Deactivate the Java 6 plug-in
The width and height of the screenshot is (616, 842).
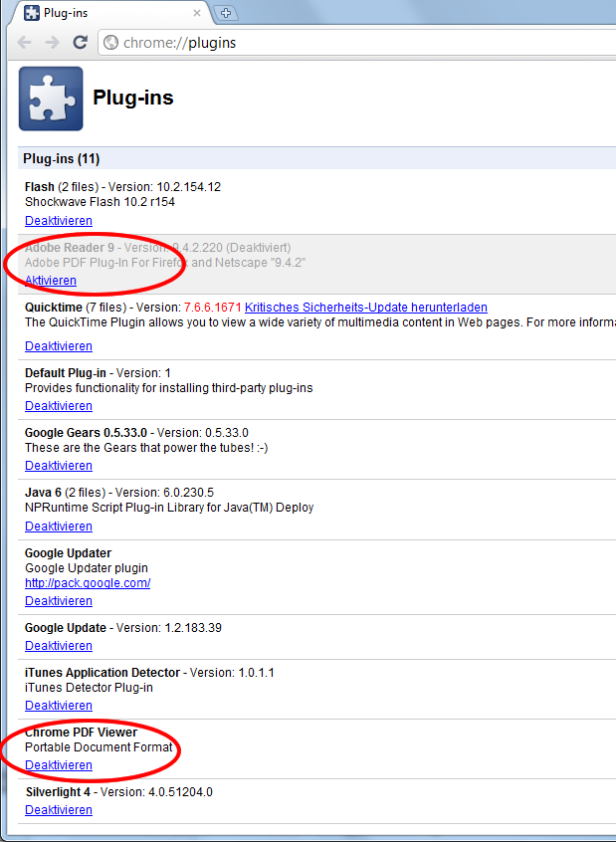tap(59, 526)
